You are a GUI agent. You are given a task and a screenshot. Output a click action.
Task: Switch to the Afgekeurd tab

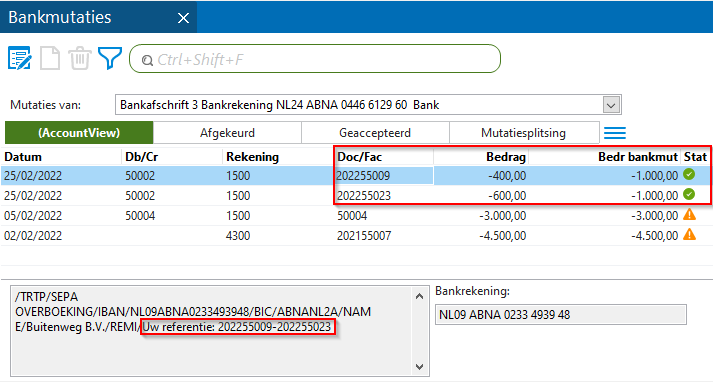(227, 133)
